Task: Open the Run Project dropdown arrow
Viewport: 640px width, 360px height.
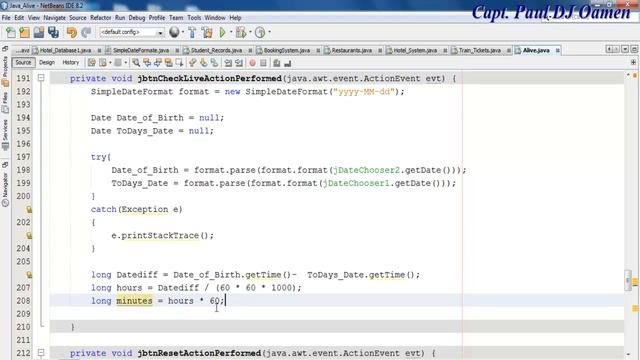Action: pyautogui.click(x=231, y=32)
